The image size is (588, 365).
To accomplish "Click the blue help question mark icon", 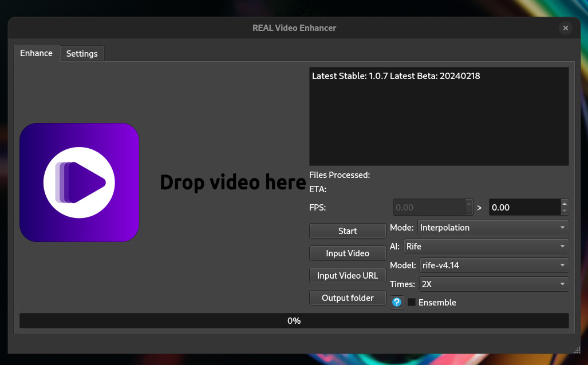I will [x=397, y=302].
